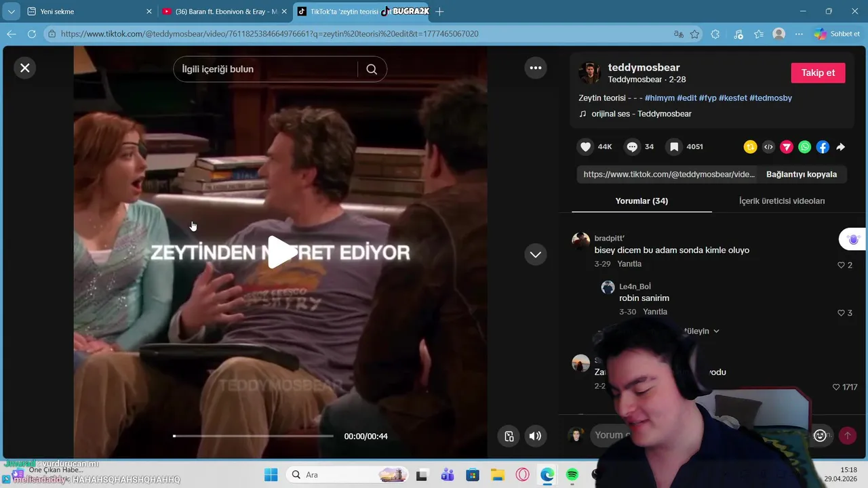
Task: Open Spotify from taskbar
Action: coord(572,474)
